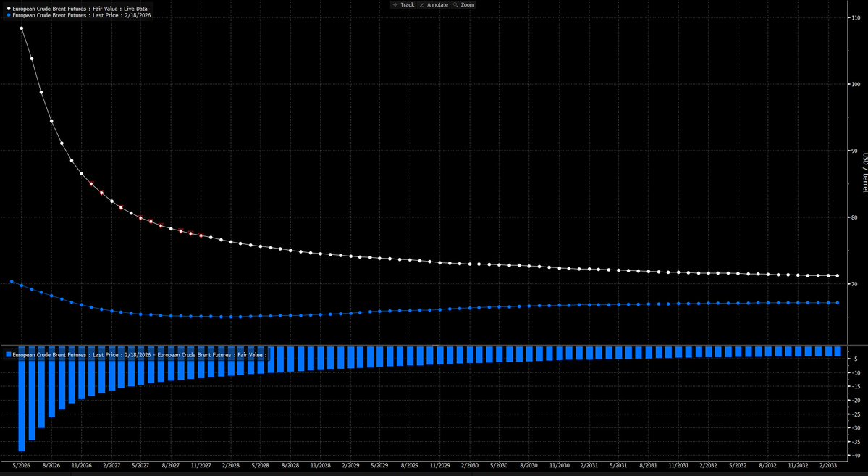Click the 2/2033 date label
Image resolution: width=868 pixels, height=476 pixels.
click(x=827, y=467)
